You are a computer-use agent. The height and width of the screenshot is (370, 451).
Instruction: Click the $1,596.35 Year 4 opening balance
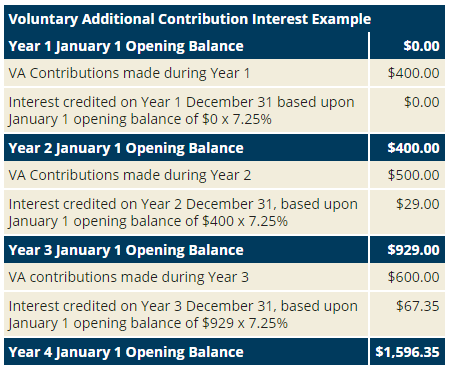407,352
